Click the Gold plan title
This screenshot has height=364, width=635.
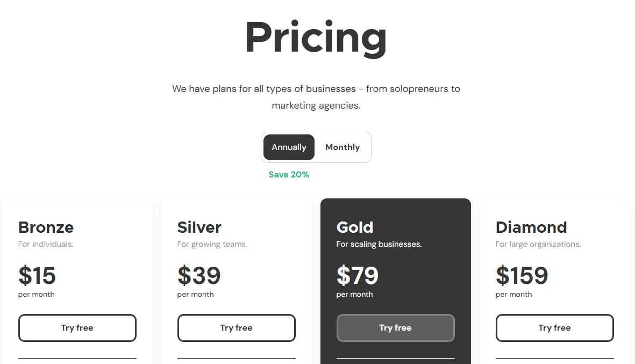click(x=355, y=227)
